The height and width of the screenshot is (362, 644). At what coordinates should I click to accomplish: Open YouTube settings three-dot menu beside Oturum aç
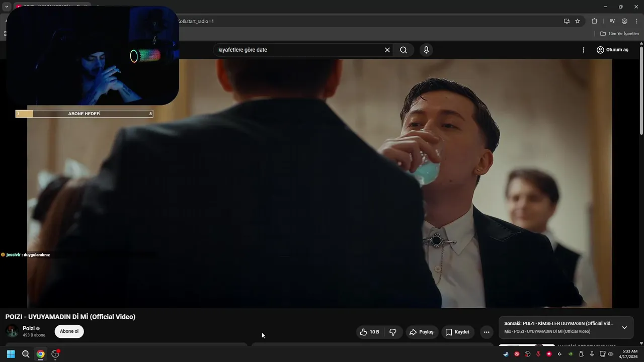(x=584, y=50)
